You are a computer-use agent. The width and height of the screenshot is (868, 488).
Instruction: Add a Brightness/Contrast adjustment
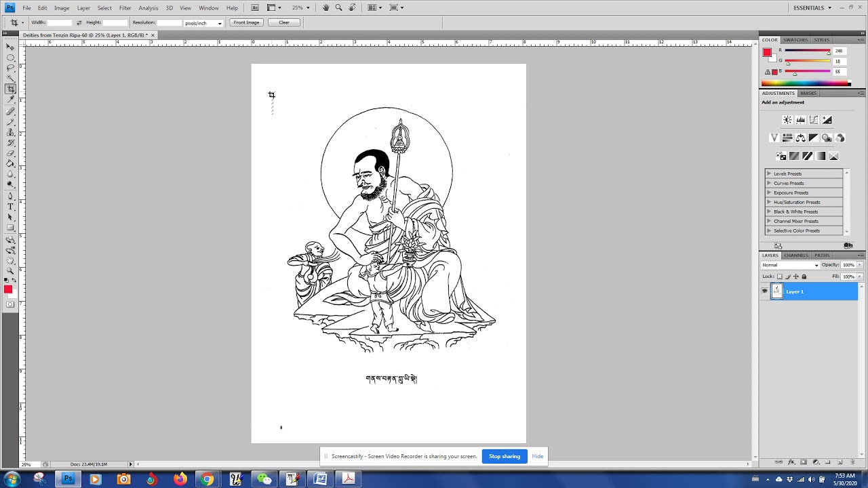[x=787, y=120]
